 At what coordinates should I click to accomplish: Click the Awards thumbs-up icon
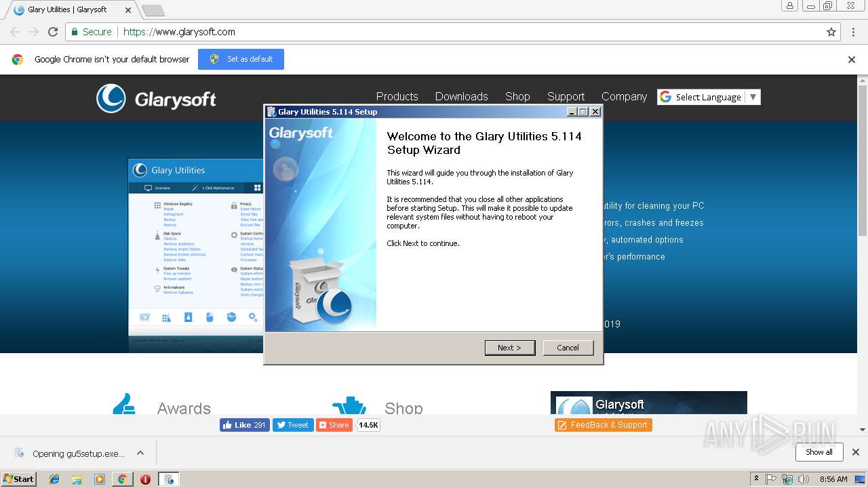[x=124, y=404]
